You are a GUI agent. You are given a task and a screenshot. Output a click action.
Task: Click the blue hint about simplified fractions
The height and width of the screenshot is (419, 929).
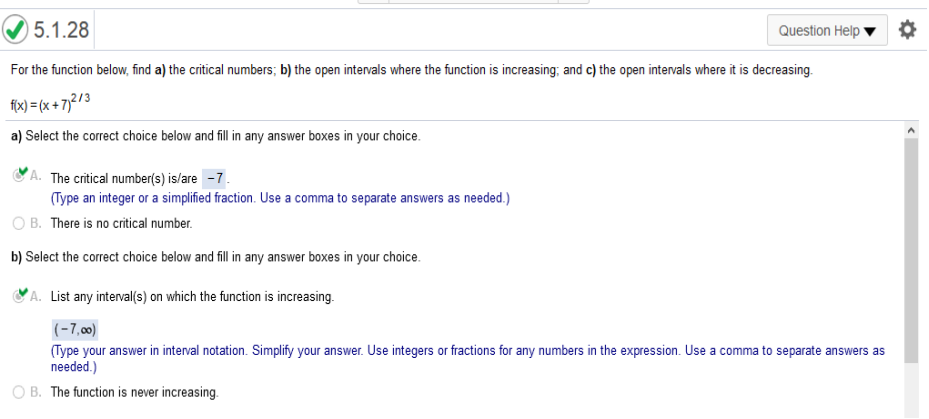point(280,198)
